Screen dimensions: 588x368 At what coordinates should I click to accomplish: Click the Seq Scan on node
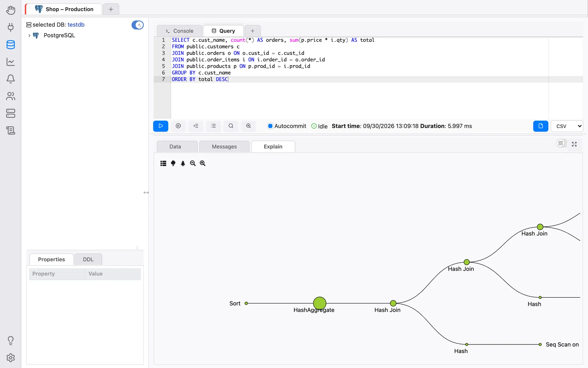point(540,344)
